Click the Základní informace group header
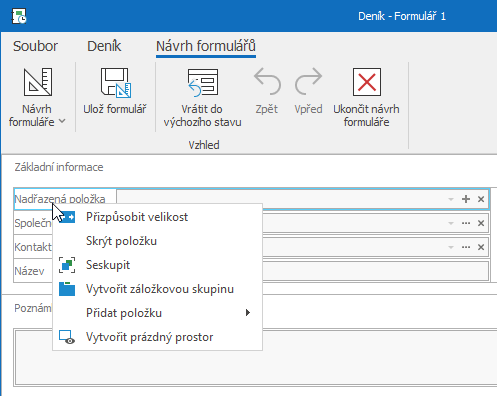This screenshot has width=497, height=396. pos(59,167)
